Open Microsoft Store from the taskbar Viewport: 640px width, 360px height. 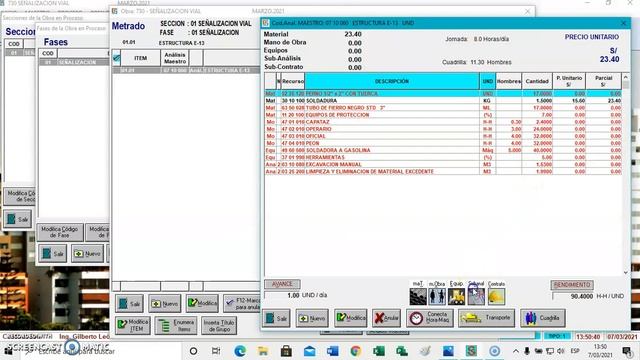(286, 351)
